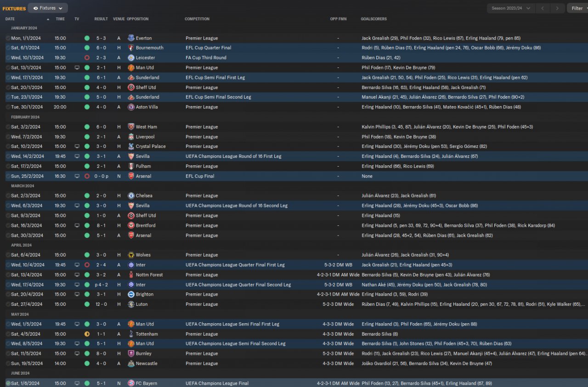Sort by the Competition column header
This screenshot has width=588, height=387.
tap(197, 19)
